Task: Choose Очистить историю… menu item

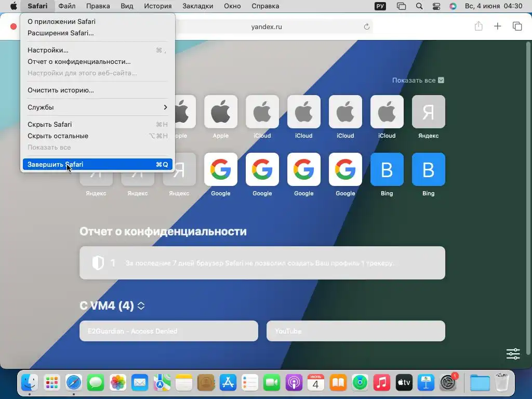Action: (x=98, y=90)
